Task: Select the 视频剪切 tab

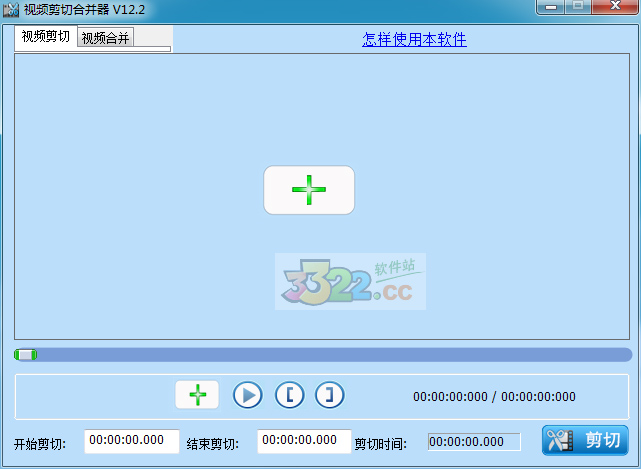Action: tap(46, 36)
